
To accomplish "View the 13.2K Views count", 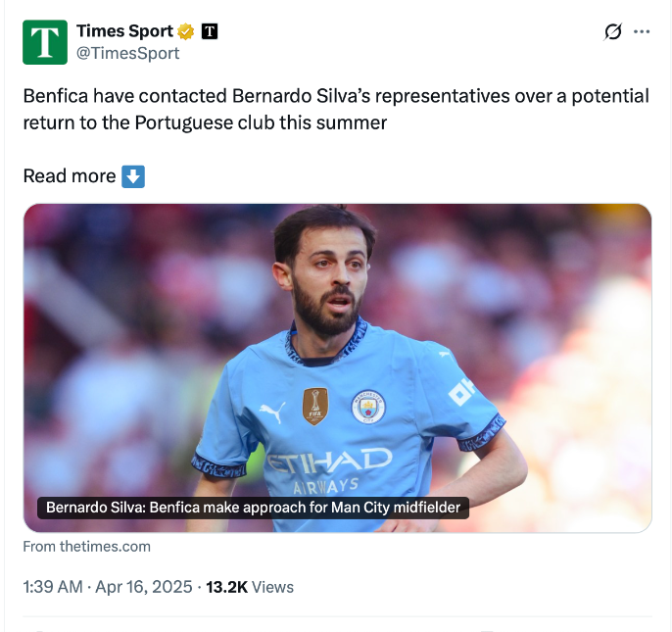I will [x=250, y=587].
